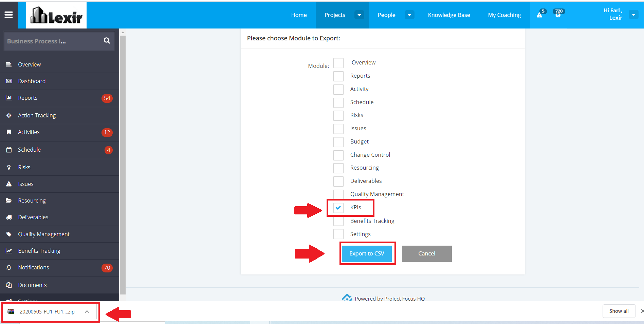The height and width of the screenshot is (324, 644).
Task: Expand the Projects dropdown arrow
Action: pyautogui.click(x=359, y=15)
